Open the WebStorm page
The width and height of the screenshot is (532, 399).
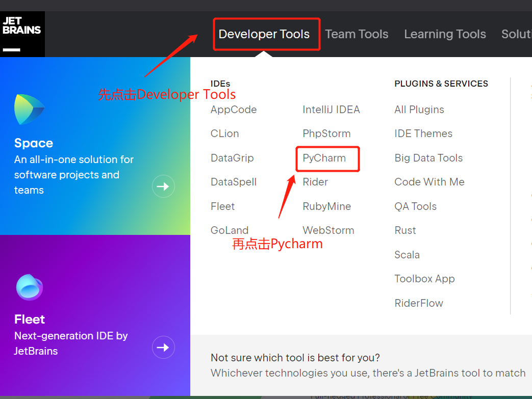pos(328,230)
